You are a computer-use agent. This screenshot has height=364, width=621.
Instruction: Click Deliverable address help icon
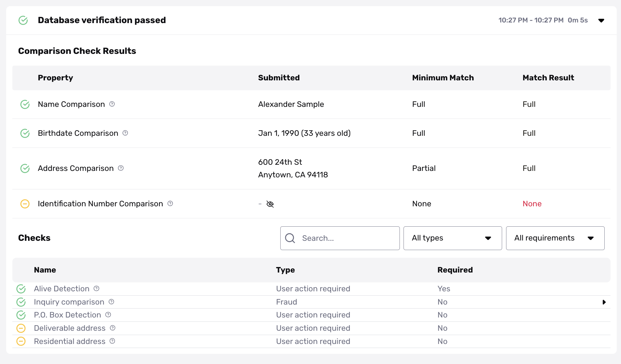(113, 328)
